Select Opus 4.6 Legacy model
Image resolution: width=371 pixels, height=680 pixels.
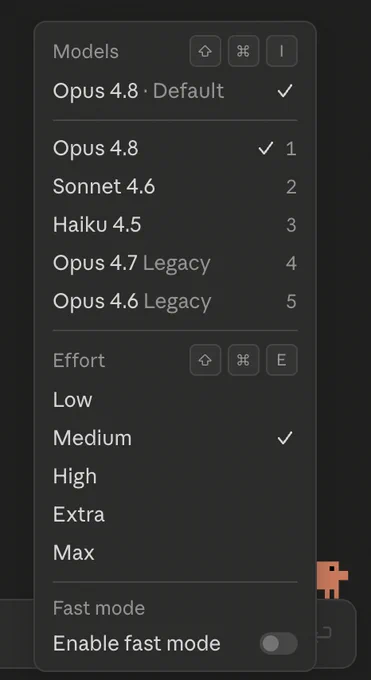point(175,301)
